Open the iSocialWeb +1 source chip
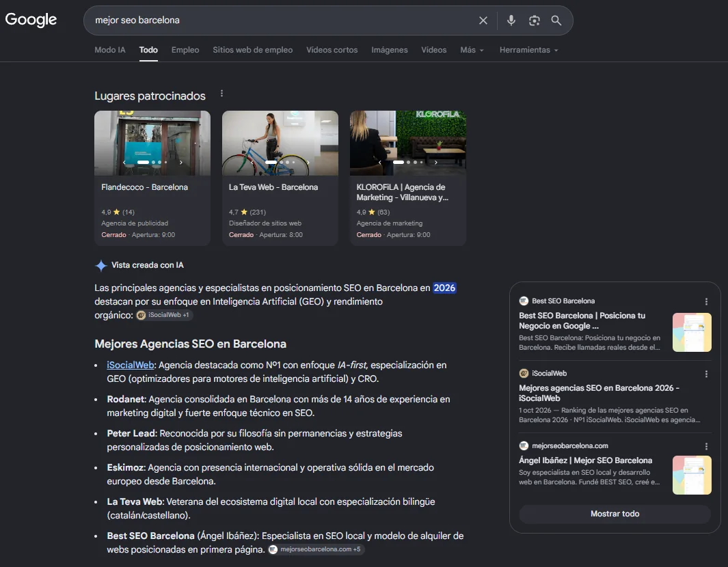Image resolution: width=728 pixels, height=567 pixels. [164, 315]
